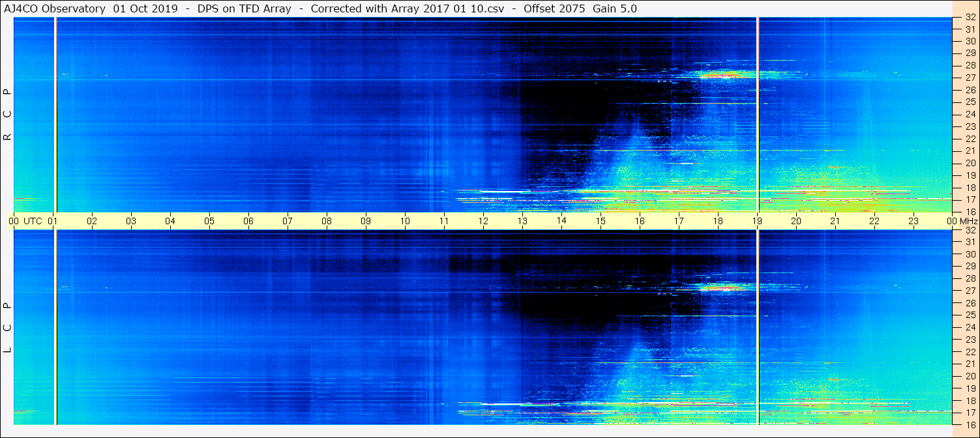The width and height of the screenshot is (980, 438).
Task: Click the 21 hour axis label
Action: [x=836, y=221]
